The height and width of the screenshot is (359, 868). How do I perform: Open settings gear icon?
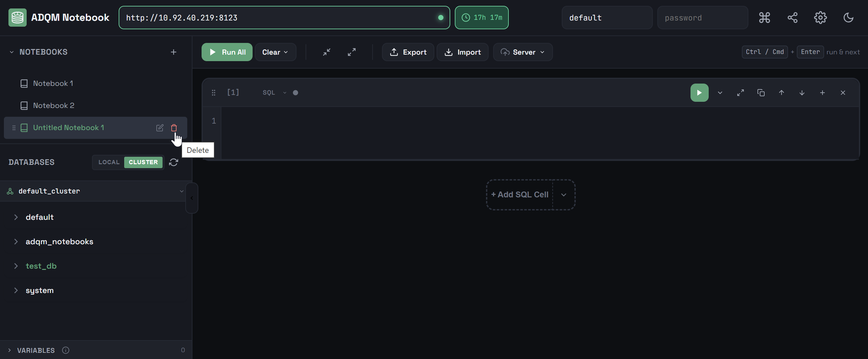(820, 18)
